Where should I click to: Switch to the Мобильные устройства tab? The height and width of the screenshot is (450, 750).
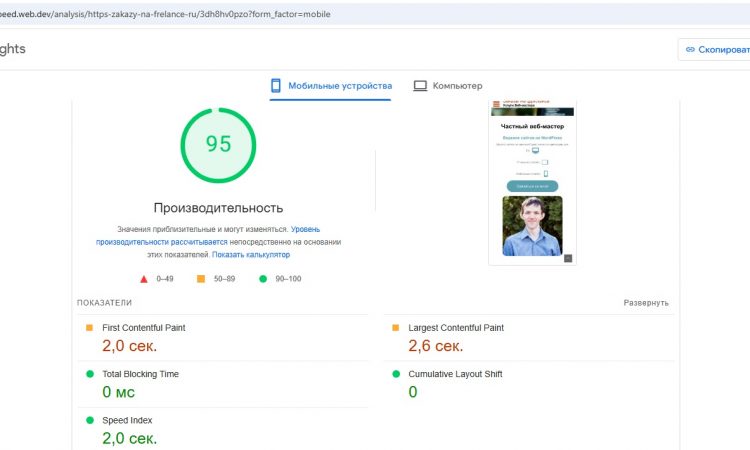click(x=331, y=86)
